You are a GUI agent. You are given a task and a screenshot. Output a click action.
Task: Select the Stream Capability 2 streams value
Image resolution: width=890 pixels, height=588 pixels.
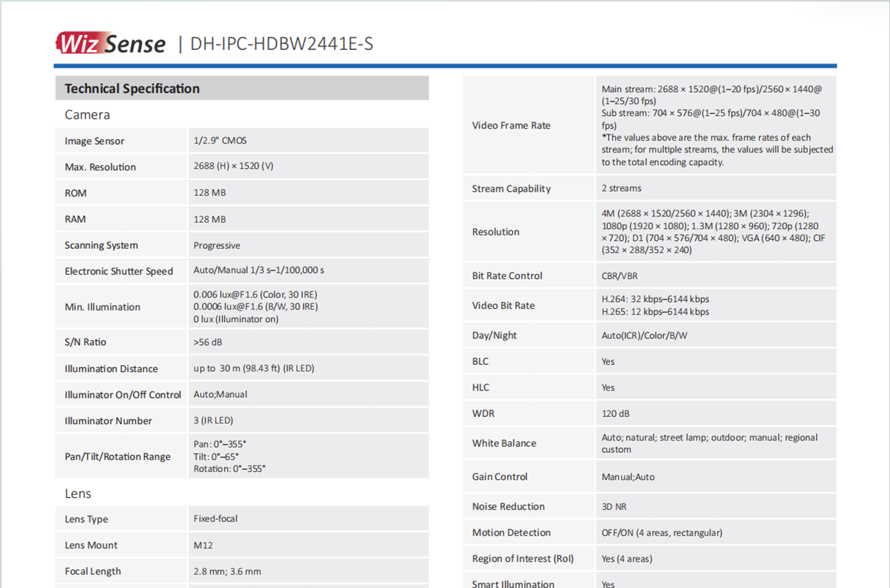[621, 188]
